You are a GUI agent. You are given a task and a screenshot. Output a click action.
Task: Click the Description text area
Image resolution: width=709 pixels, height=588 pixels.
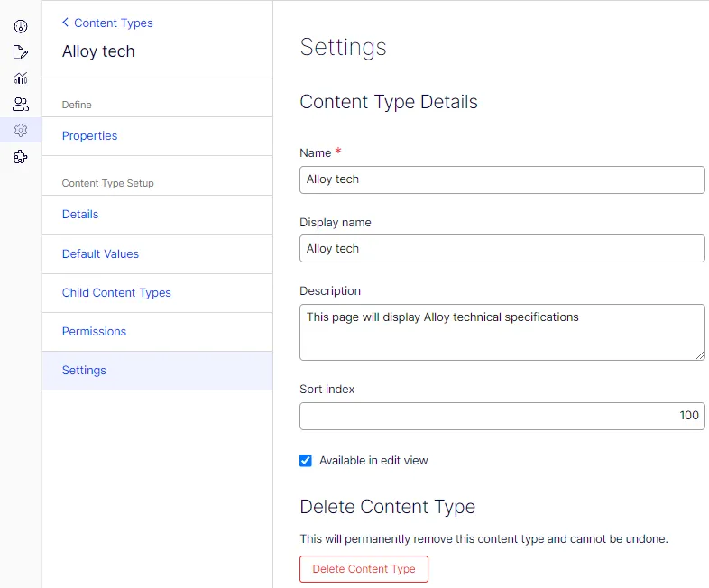point(502,332)
